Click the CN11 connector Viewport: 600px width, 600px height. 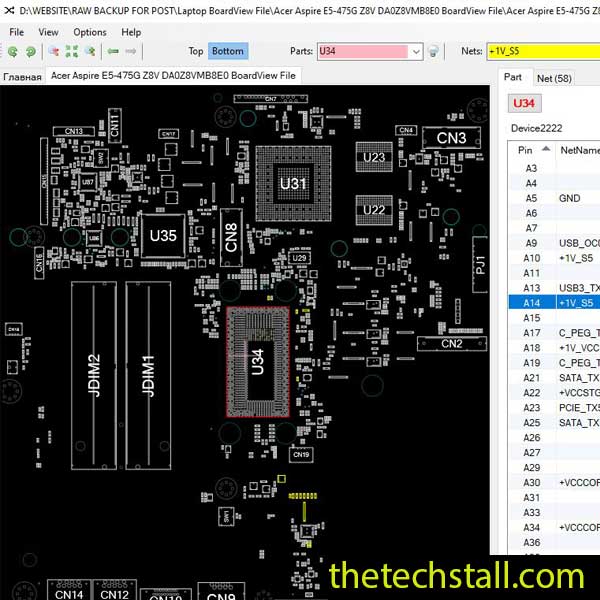(x=114, y=126)
